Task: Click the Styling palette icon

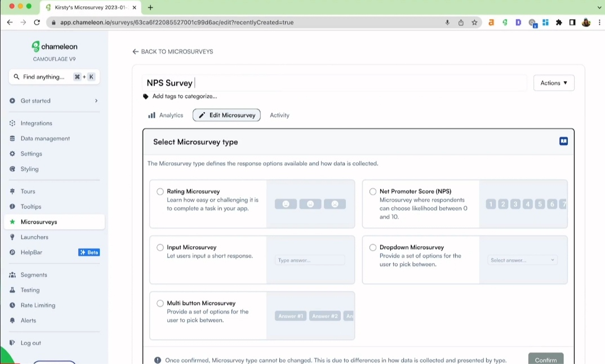Action: pos(12,168)
